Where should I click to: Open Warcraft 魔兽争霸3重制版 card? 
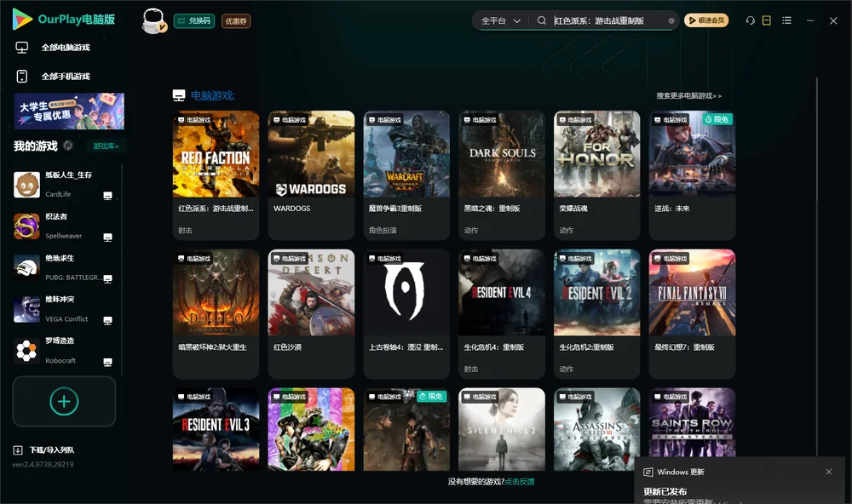(406, 175)
